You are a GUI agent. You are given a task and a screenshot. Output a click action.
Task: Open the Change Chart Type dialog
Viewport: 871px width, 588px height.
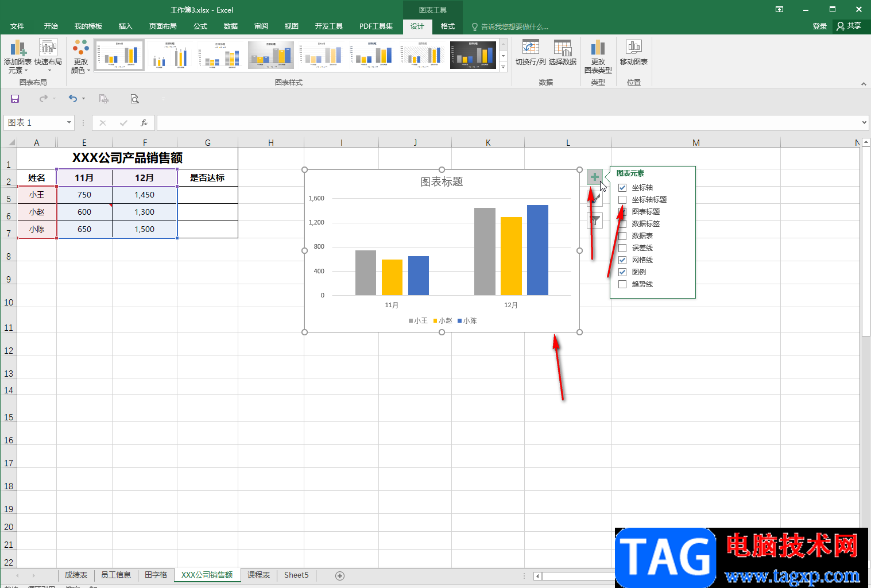point(598,56)
